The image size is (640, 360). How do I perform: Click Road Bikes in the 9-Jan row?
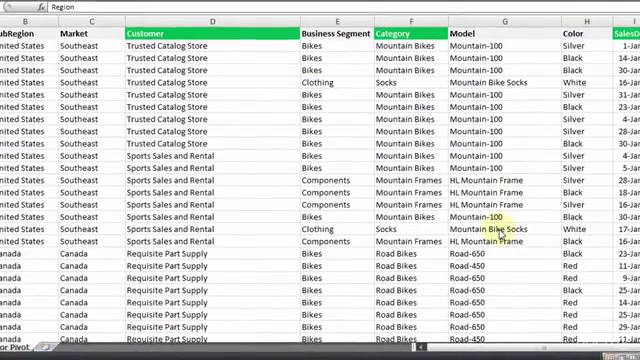coord(396,278)
